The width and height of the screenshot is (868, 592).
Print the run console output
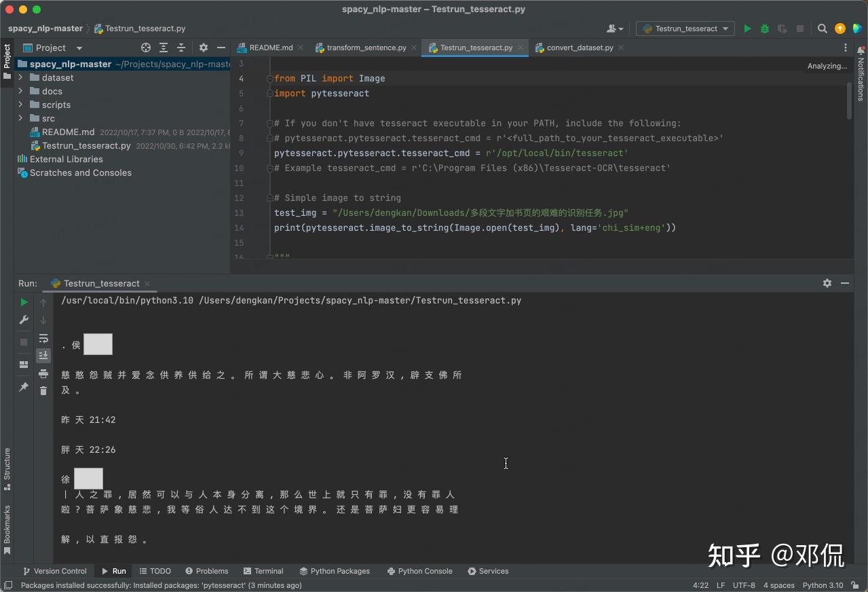coord(43,373)
